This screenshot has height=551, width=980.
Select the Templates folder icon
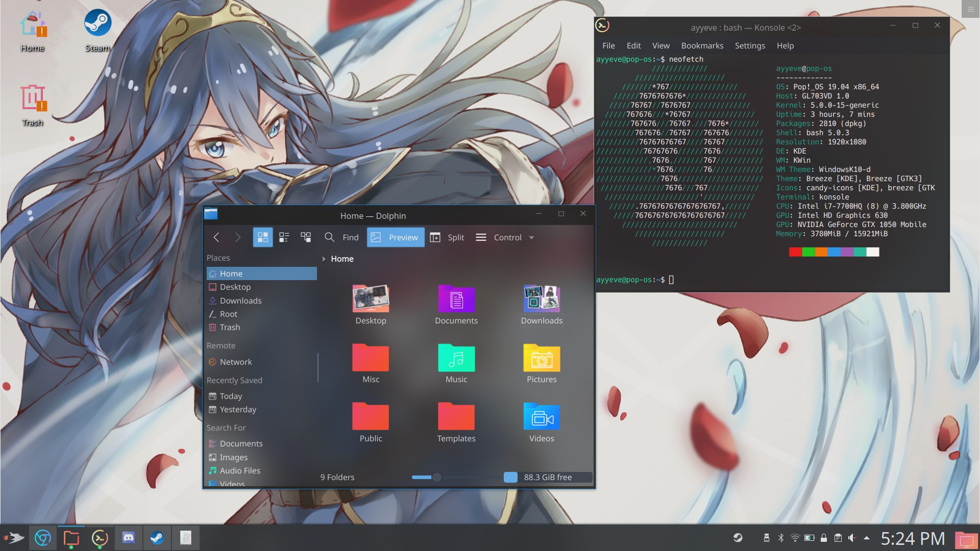coord(456,423)
